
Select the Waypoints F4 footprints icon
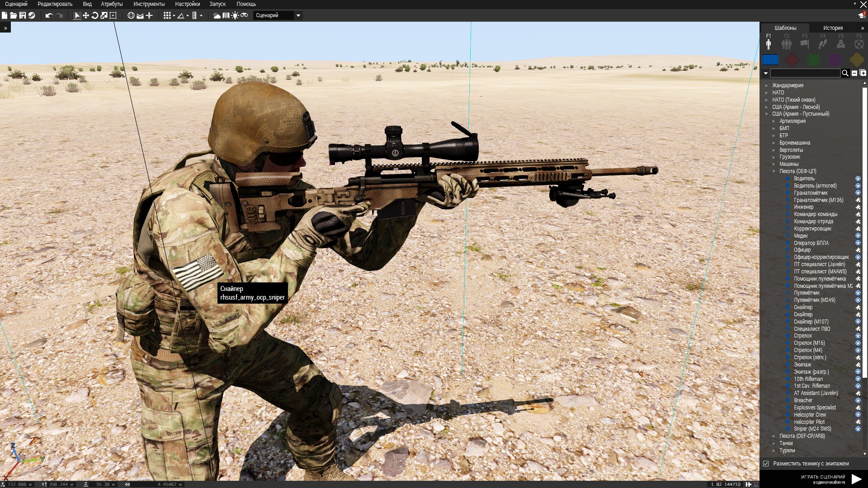coord(823,44)
